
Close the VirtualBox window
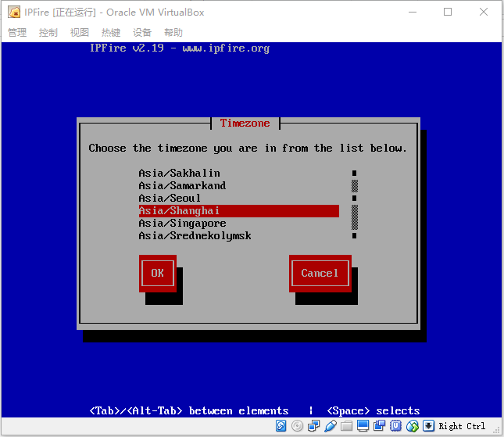click(484, 13)
